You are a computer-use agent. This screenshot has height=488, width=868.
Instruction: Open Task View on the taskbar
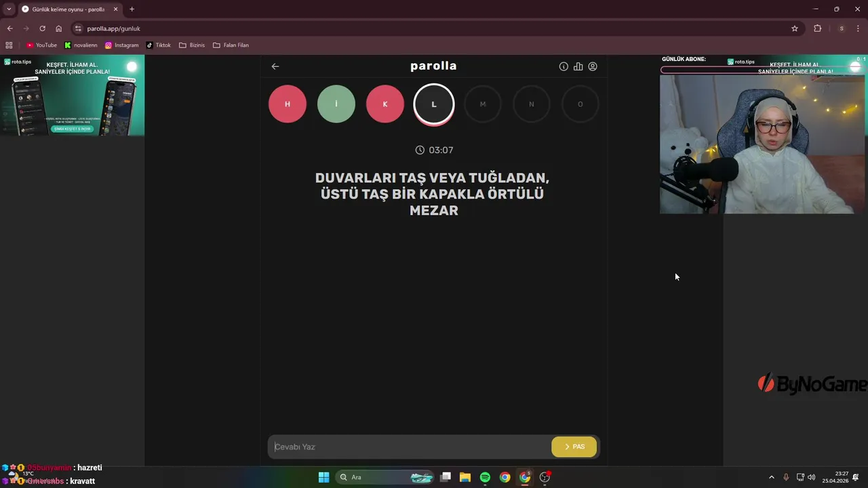(x=446, y=477)
